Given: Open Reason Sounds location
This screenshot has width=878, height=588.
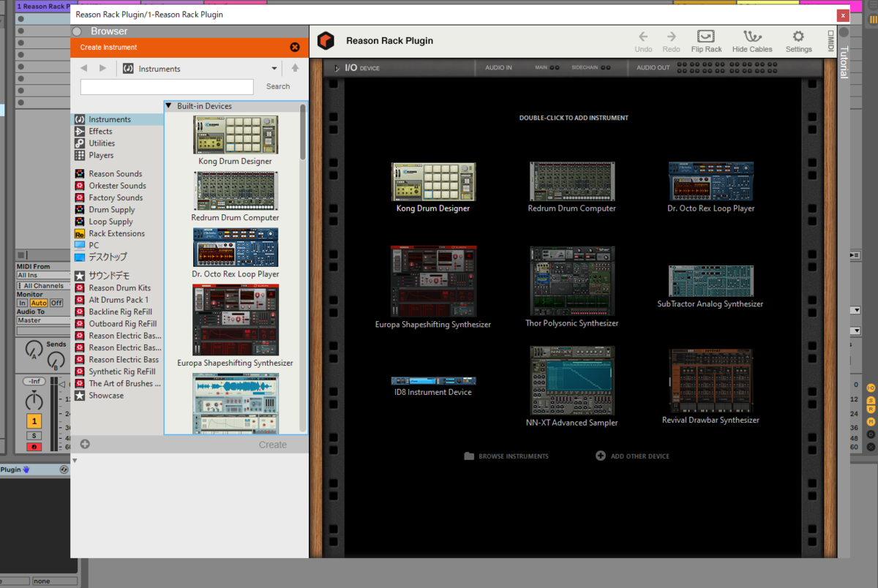Looking at the screenshot, I should [x=117, y=174].
